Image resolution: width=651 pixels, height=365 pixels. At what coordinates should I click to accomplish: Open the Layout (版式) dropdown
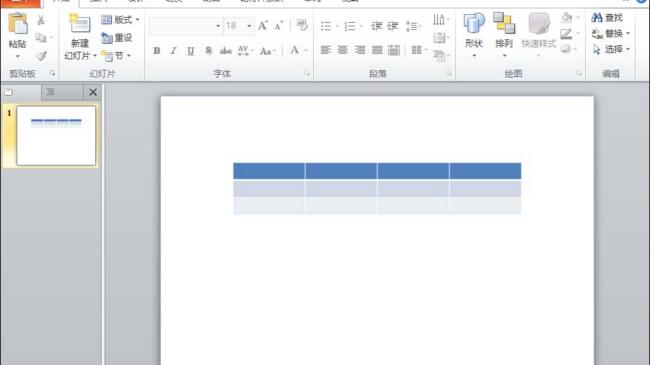(120, 20)
